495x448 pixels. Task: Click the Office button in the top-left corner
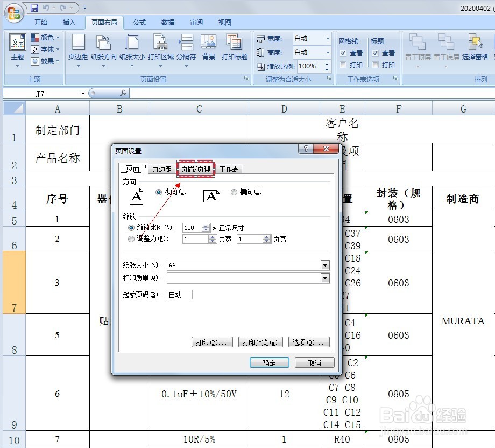point(13,13)
